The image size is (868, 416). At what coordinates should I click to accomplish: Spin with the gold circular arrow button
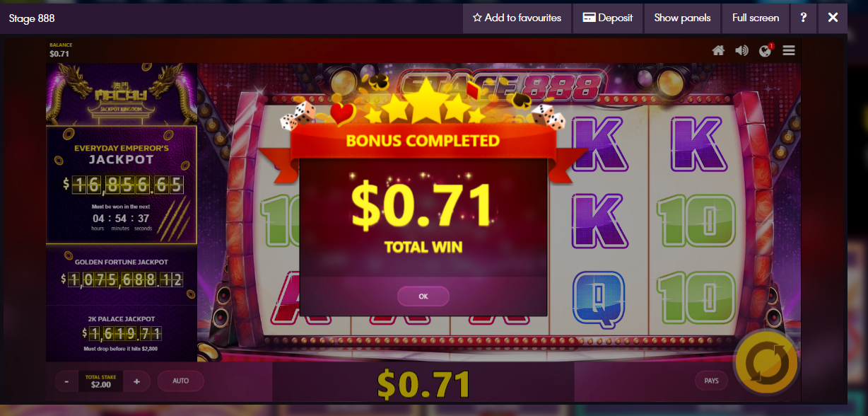(x=767, y=364)
